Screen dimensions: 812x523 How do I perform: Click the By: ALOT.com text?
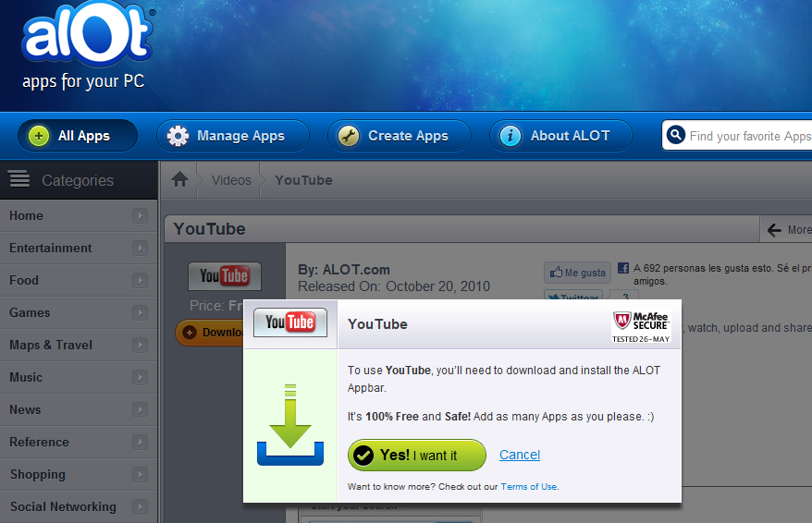pyautogui.click(x=344, y=270)
